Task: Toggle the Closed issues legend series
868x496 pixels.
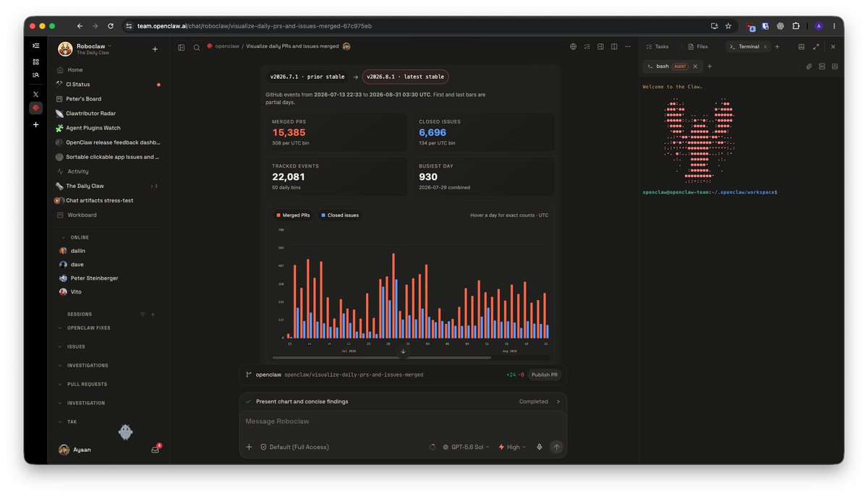Action: pyautogui.click(x=339, y=215)
